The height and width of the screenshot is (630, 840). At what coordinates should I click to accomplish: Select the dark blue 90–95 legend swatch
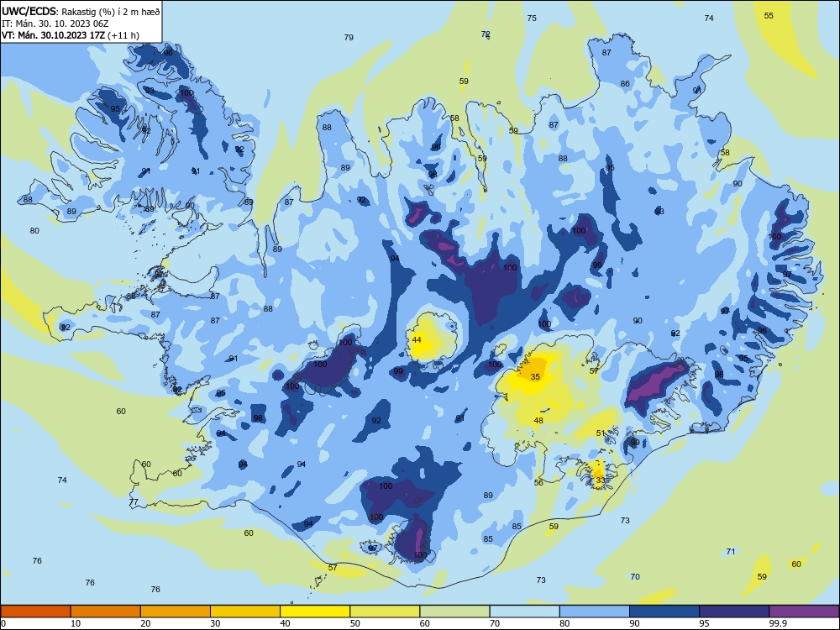coord(664,612)
